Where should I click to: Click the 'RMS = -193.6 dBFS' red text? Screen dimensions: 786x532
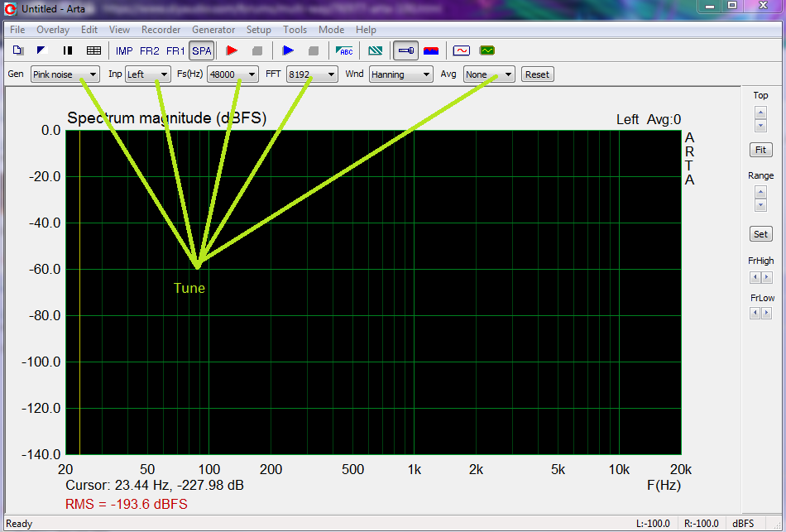coord(127,504)
